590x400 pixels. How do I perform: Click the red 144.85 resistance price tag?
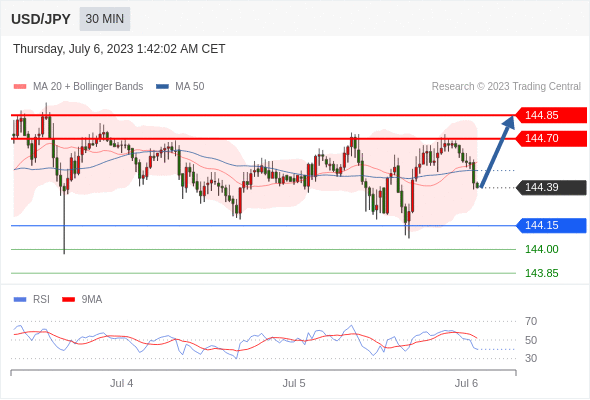[x=550, y=115]
